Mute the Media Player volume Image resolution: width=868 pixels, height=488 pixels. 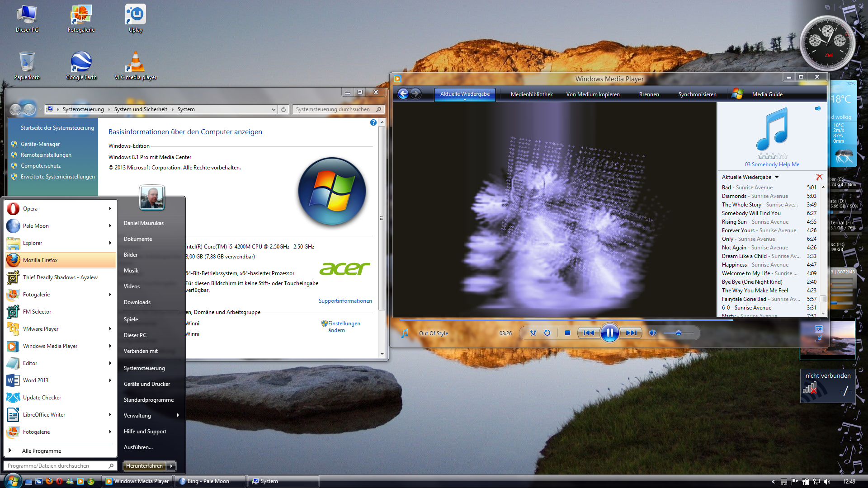tap(652, 333)
